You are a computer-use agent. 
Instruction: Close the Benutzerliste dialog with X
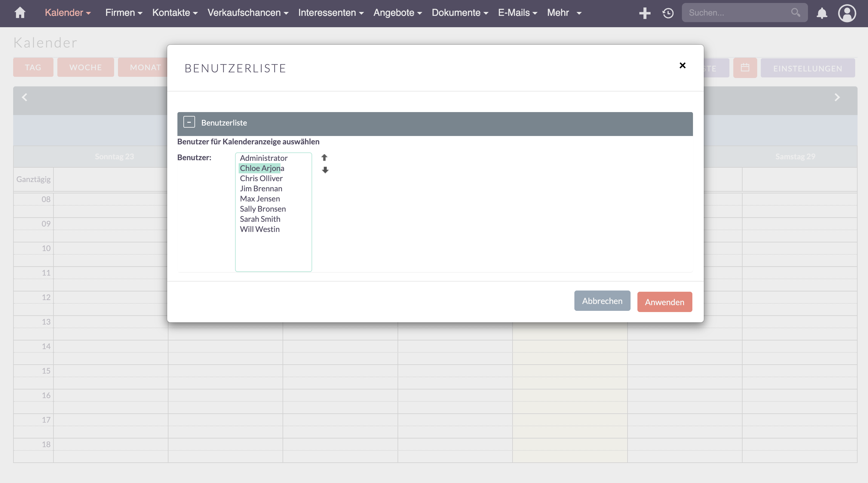[x=682, y=65]
